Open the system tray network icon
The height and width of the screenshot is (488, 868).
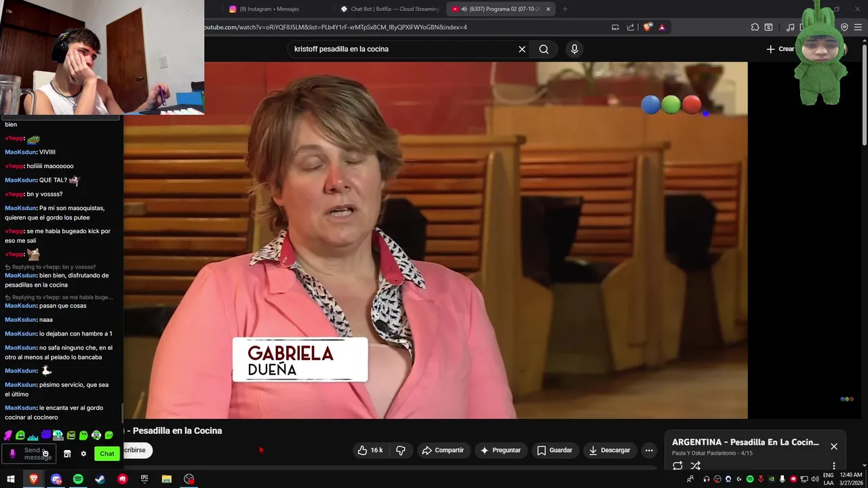click(804, 479)
